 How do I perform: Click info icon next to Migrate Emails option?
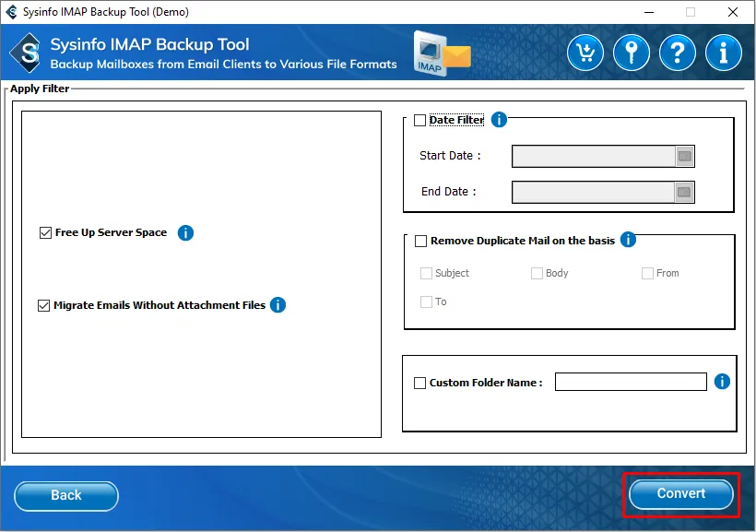coord(278,305)
